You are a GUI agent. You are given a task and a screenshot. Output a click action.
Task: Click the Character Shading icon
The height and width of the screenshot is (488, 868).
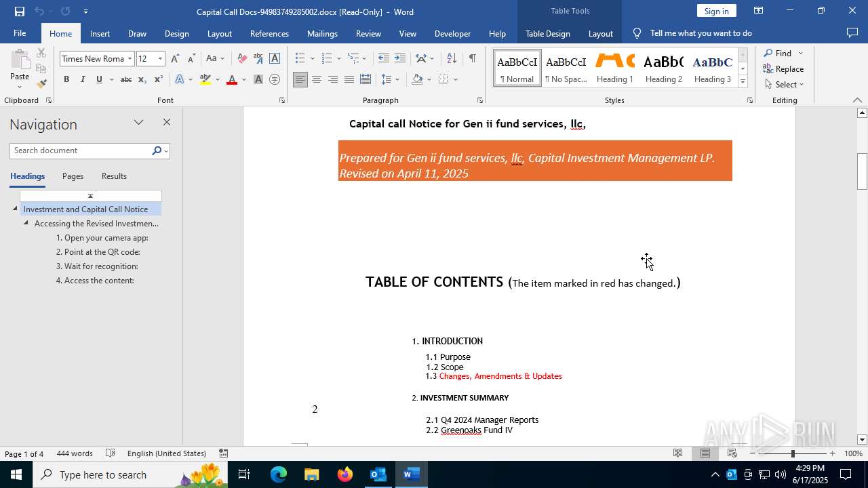point(258,79)
